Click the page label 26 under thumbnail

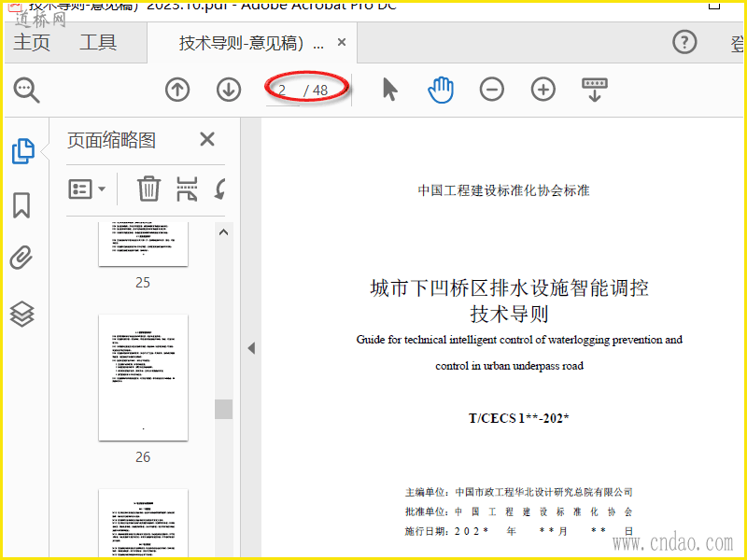click(143, 457)
